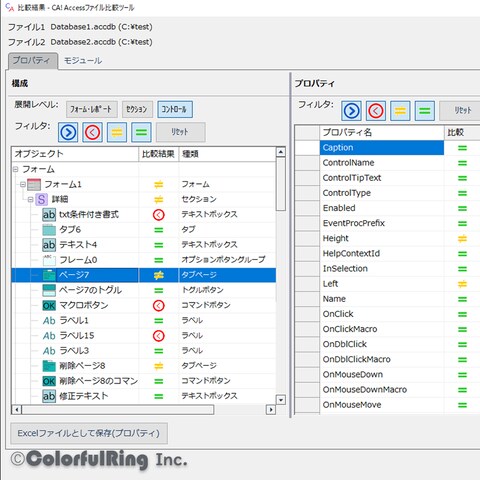Click the 修正テキスト textbox icon
Viewport: 480px width, 480px height.
[49, 396]
